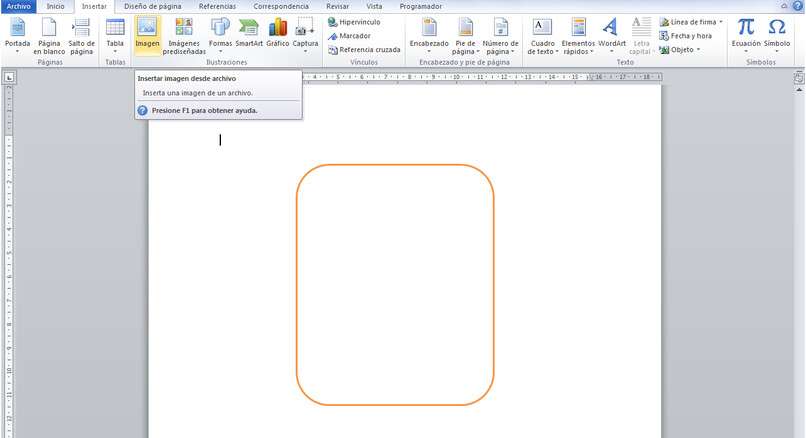Screen dimensions: 806x438
Task: Select the Insertar tab
Action: pos(94,7)
